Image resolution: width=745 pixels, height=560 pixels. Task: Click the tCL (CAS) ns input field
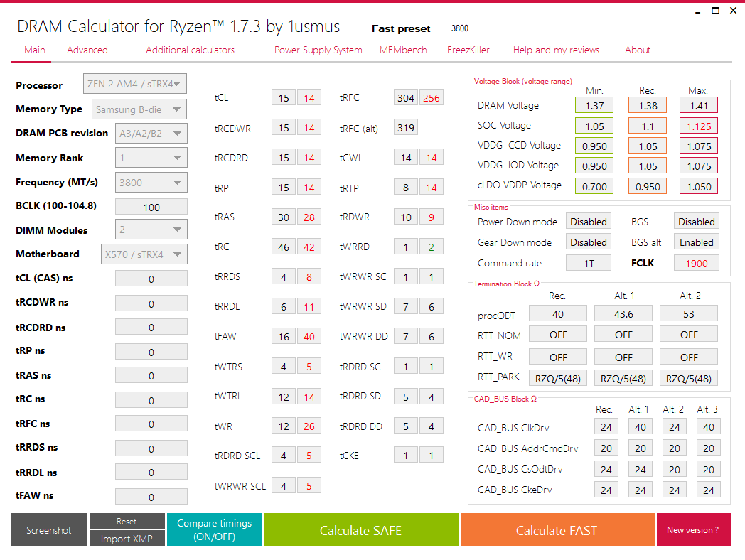tap(151, 279)
